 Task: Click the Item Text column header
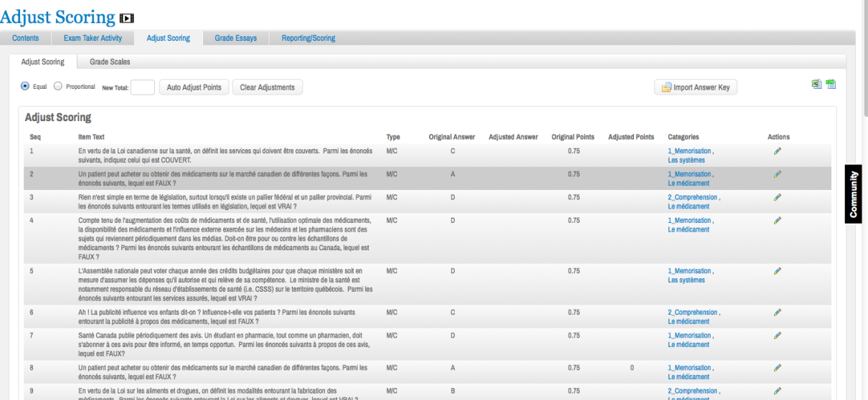[91, 137]
